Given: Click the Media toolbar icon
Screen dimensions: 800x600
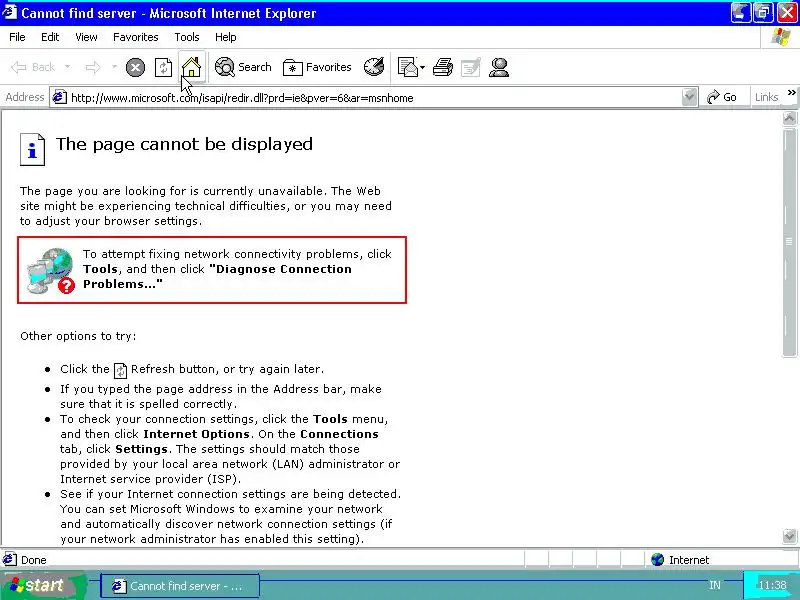Looking at the screenshot, I should tap(373, 67).
